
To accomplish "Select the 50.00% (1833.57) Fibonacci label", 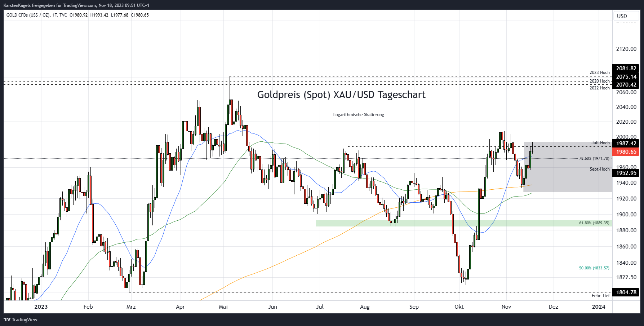I will (594, 268).
